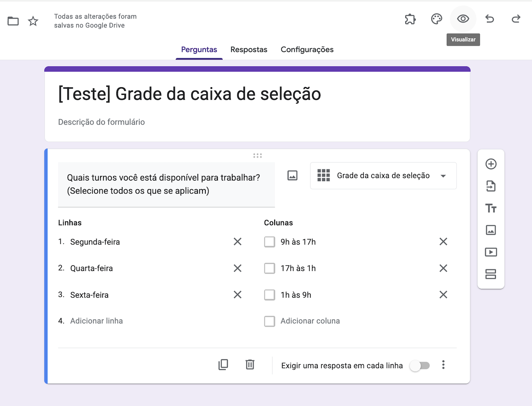Image resolution: width=532 pixels, height=406 pixels.
Task: Open the add-ons puzzle icon
Action: pyautogui.click(x=410, y=19)
